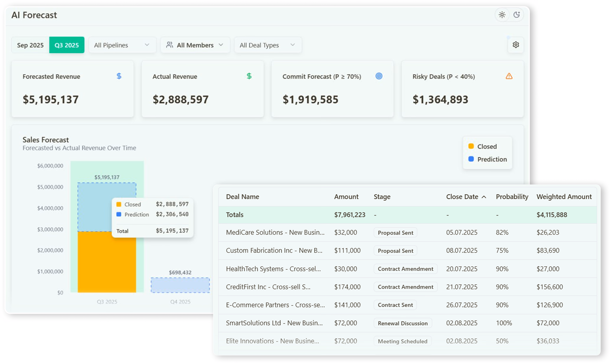Click the warning icon on Risky Deals card

coord(509,76)
